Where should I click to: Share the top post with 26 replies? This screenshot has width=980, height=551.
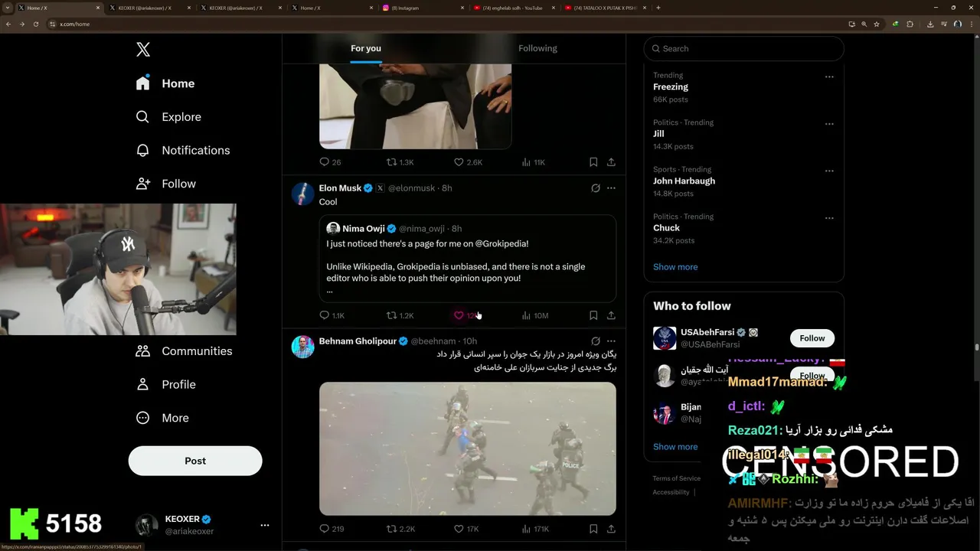point(611,162)
